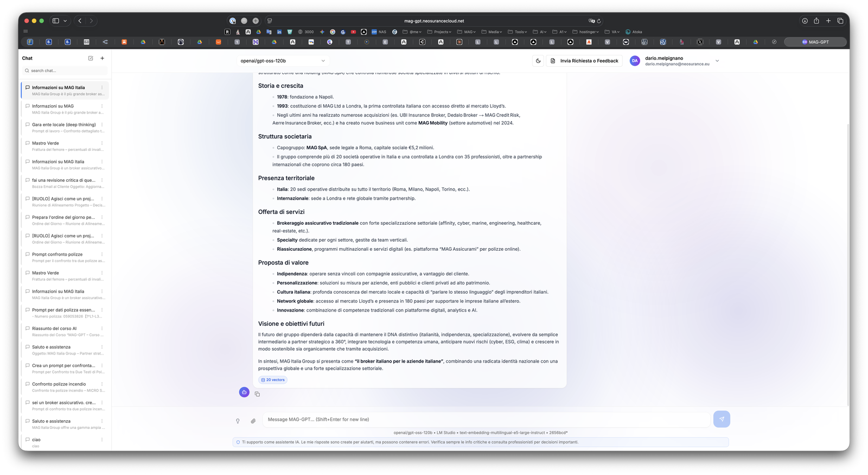Click the browser address bar mag-gpt.neosurancecloud.net

(x=434, y=21)
